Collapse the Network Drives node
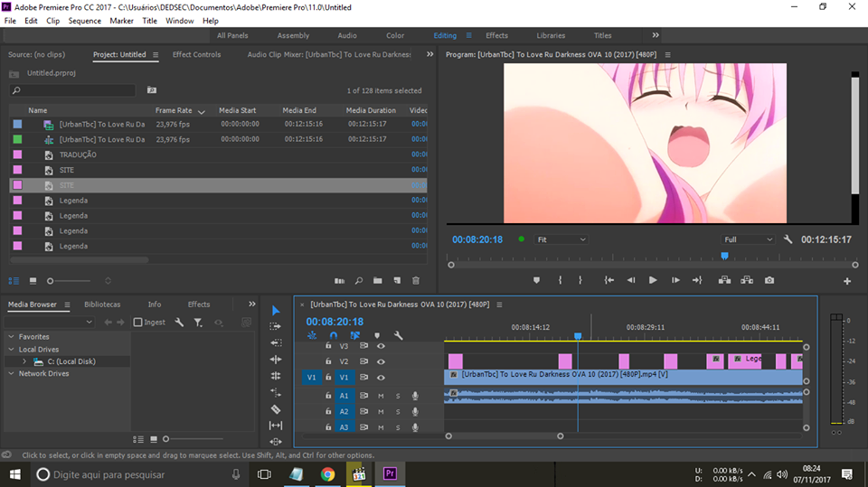 pyautogui.click(x=11, y=373)
